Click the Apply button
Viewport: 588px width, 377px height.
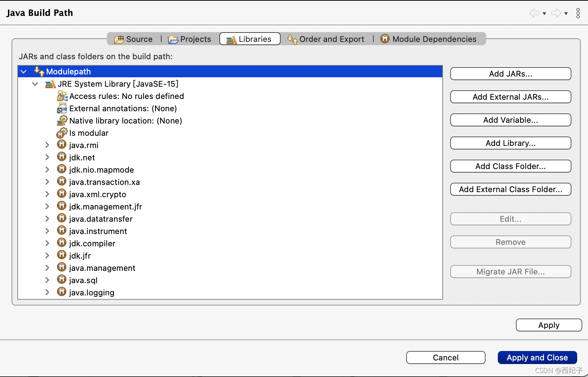(549, 325)
